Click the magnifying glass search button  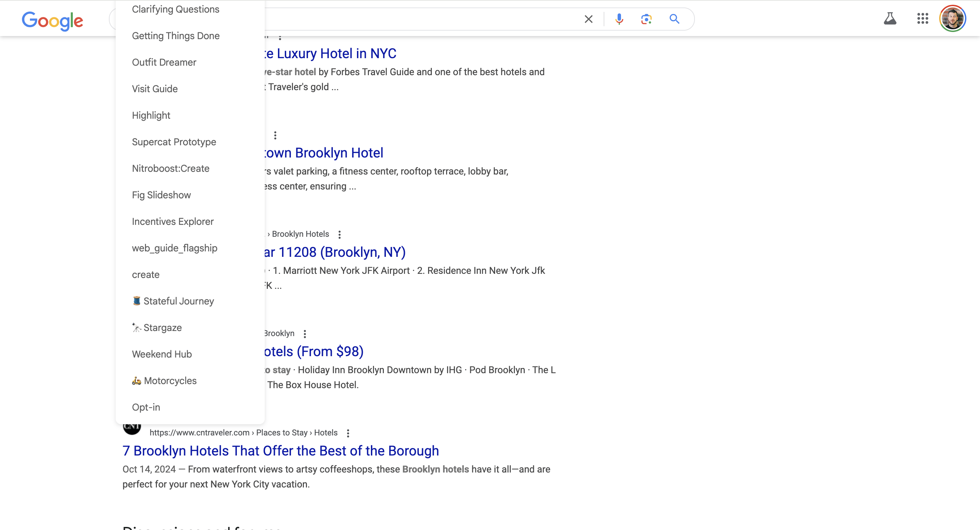(674, 19)
